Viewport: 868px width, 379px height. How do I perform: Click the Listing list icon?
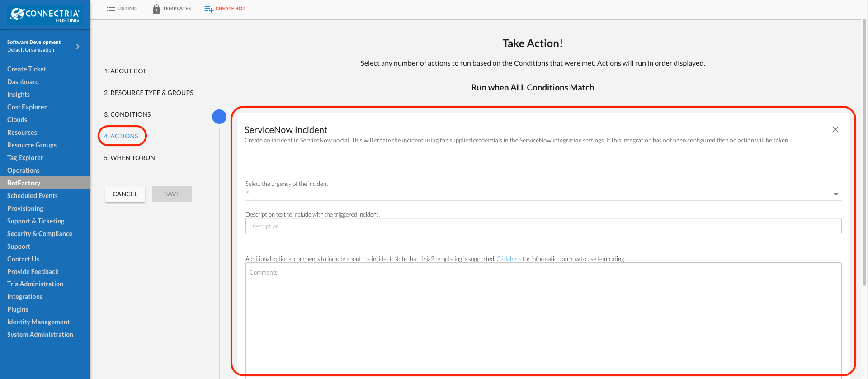111,9
